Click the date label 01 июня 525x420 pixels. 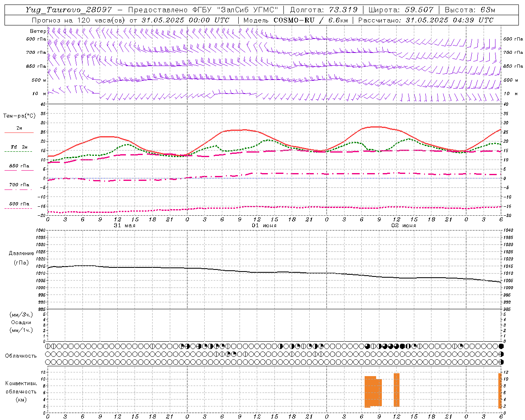pyautogui.click(x=264, y=226)
